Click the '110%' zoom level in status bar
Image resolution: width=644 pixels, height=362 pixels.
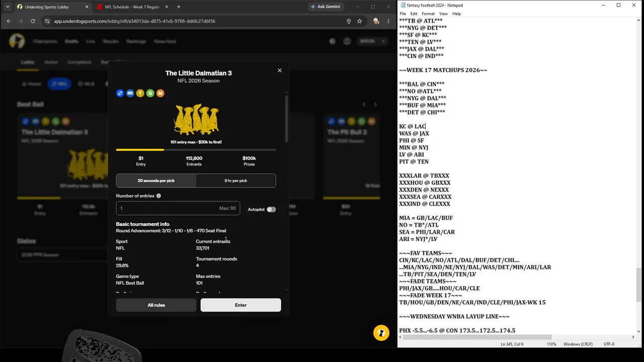(x=551, y=344)
